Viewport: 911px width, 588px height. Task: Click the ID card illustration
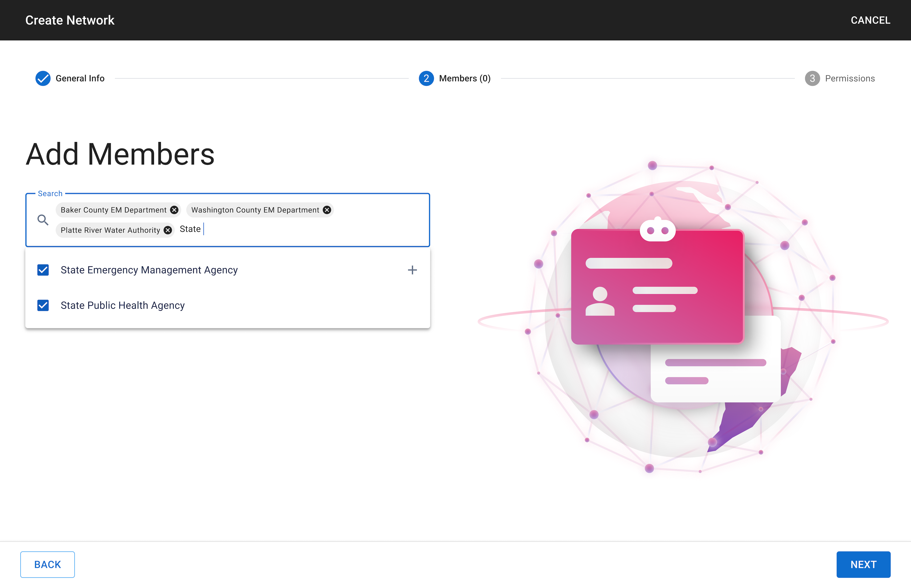point(657,286)
